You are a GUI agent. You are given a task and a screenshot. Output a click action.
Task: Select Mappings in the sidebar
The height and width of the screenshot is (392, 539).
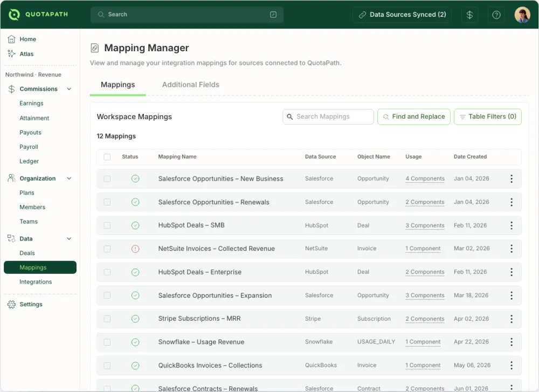point(40,267)
